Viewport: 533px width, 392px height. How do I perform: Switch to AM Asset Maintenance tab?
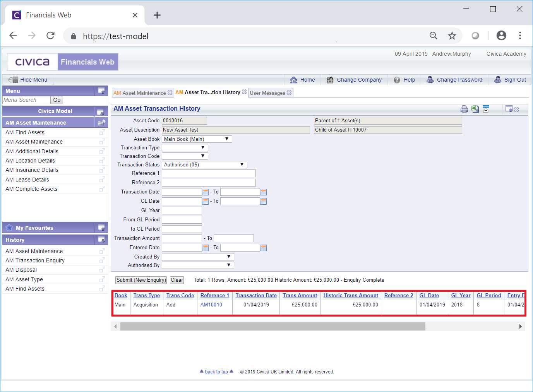tap(140, 93)
